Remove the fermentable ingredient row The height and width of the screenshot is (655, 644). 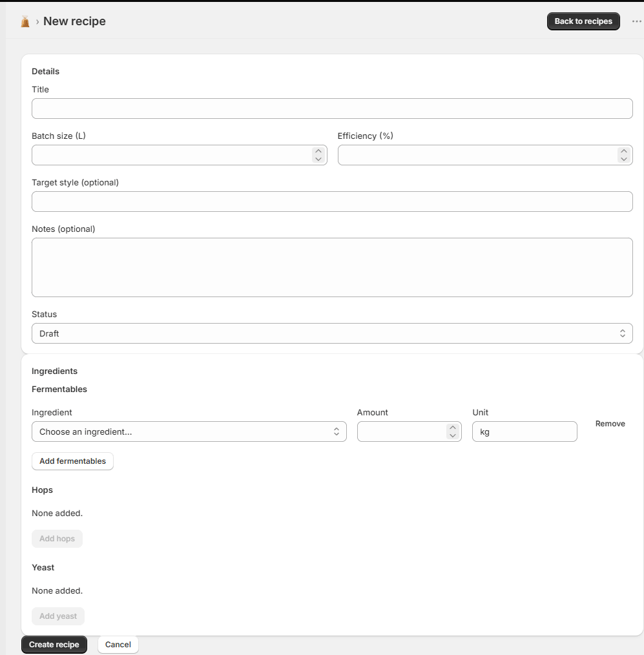point(610,424)
